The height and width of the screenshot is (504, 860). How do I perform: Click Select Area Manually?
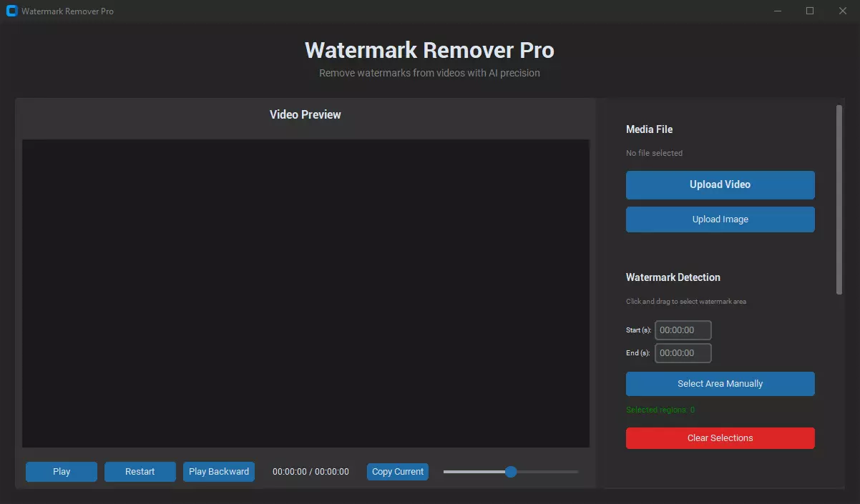click(720, 383)
